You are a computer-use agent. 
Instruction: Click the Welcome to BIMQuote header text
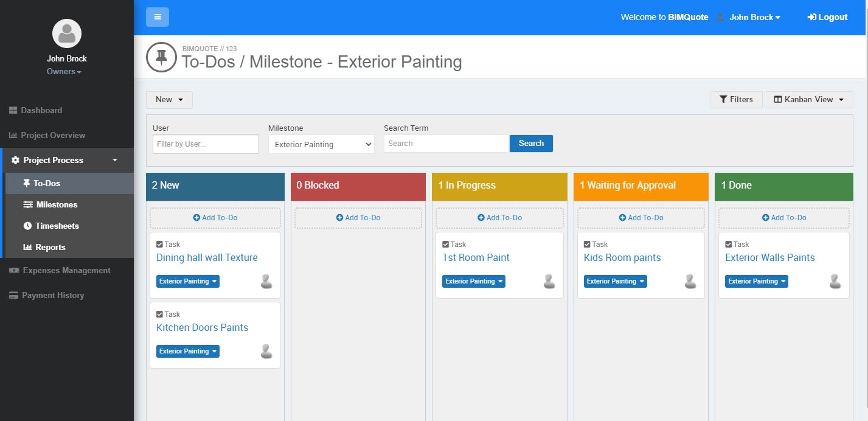[664, 17]
